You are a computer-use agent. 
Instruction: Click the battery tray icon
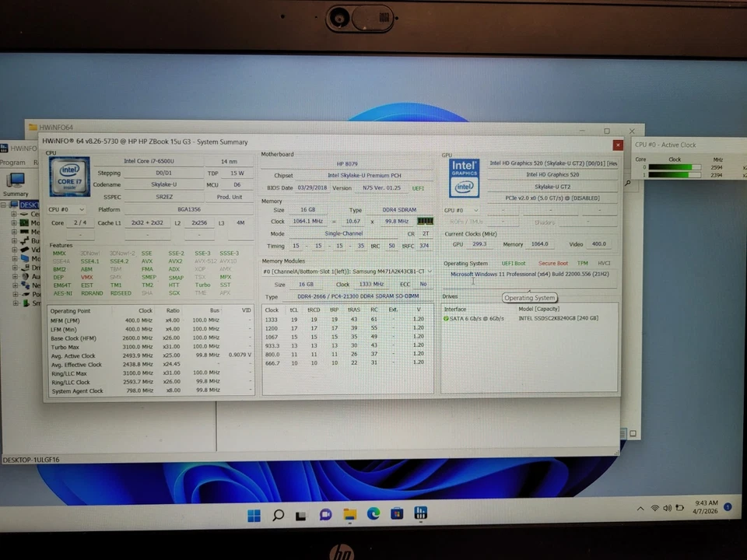[x=680, y=508]
